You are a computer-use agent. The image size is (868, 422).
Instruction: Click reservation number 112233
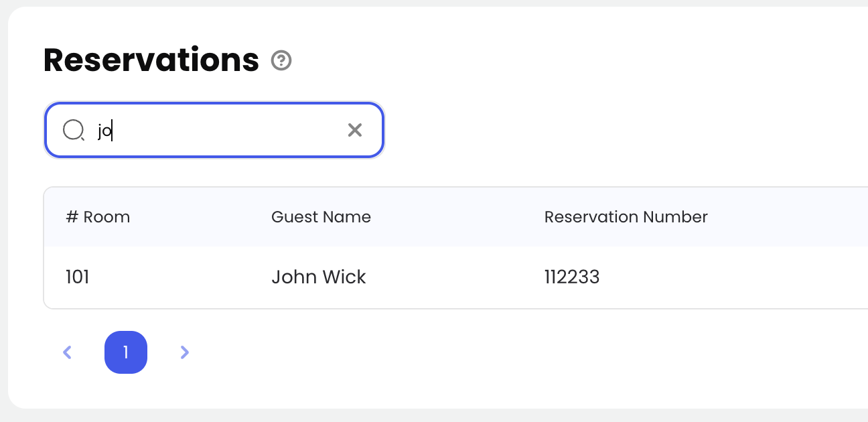tap(572, 277)
